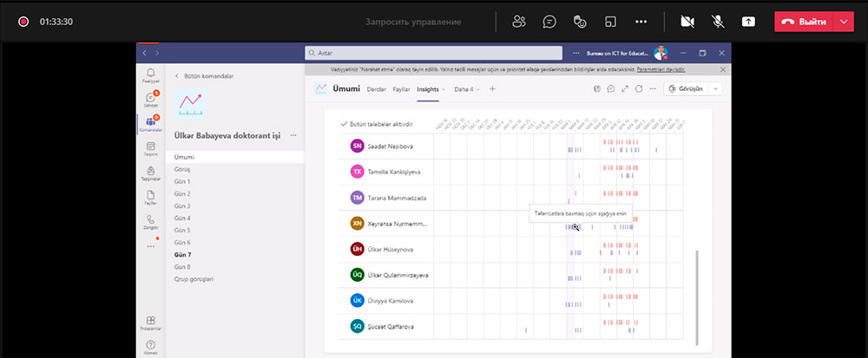The image size is (868, 358).
Task: Click the share content icon
Action: coord(748,22)
